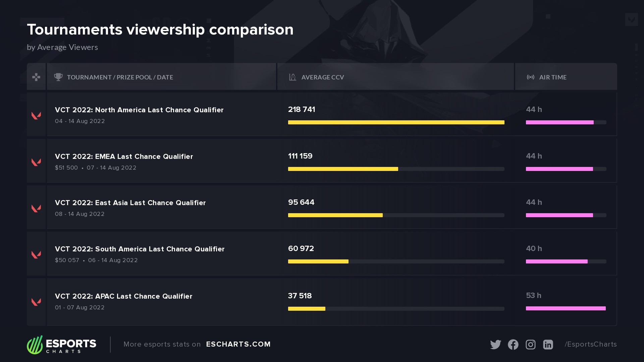Click APAC pink air time bar
The height and width of the screenshot is (362, 644).
click(x=566, y=308)
